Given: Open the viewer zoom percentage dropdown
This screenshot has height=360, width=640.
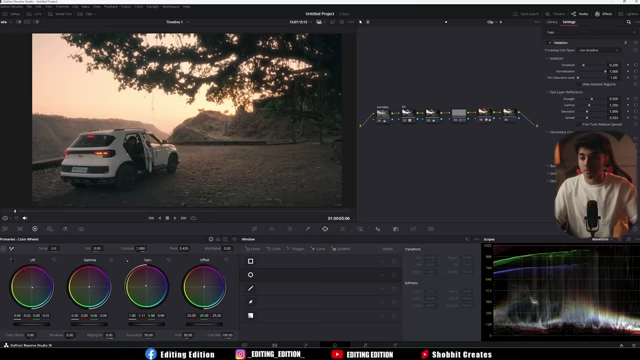Looking at the screenshot, I should (x=6, y=22).
